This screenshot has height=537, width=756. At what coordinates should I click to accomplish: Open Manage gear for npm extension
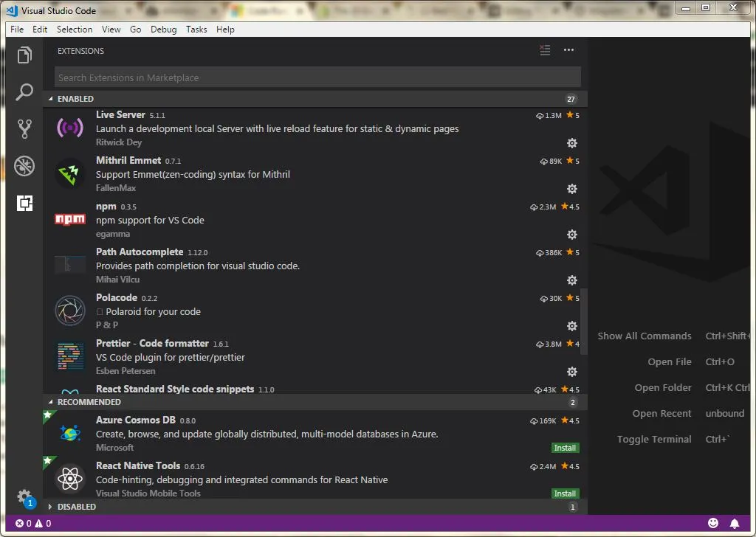[x=572, y=235]
